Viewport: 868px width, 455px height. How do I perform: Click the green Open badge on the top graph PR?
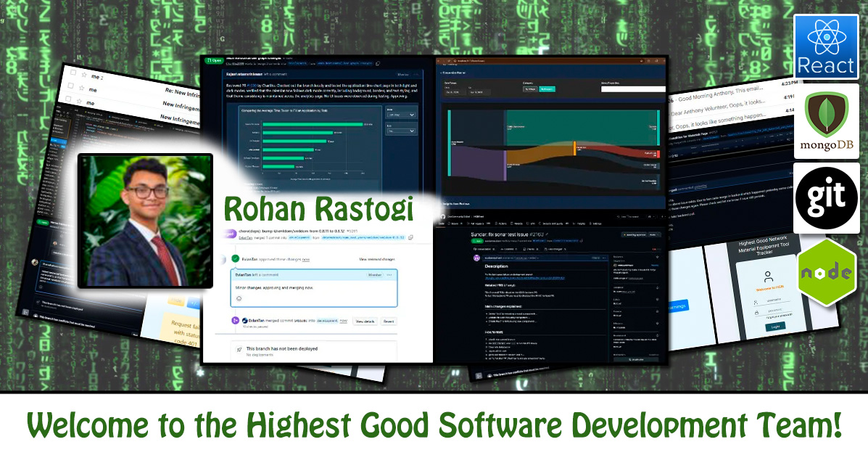[x=214, y=60]
